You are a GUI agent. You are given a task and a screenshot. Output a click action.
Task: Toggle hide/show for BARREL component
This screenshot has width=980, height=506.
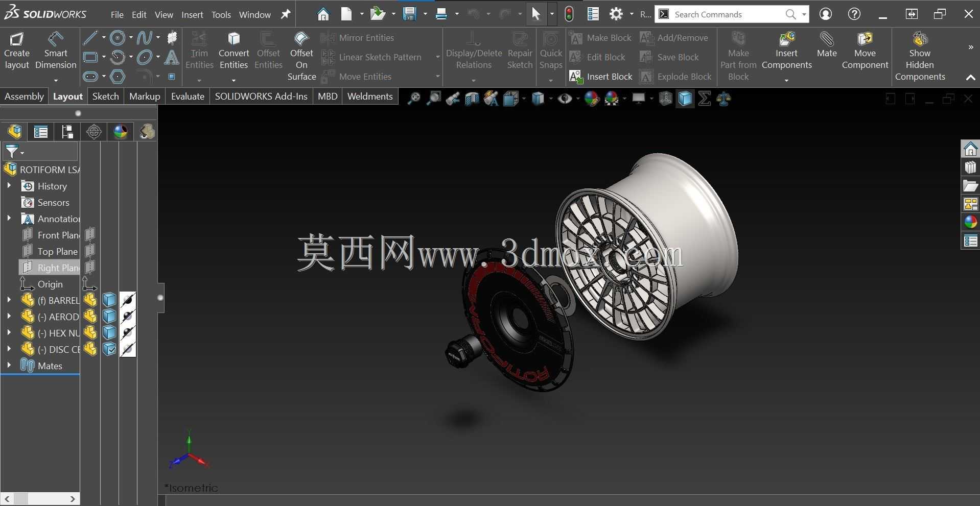tap(90, 300)
